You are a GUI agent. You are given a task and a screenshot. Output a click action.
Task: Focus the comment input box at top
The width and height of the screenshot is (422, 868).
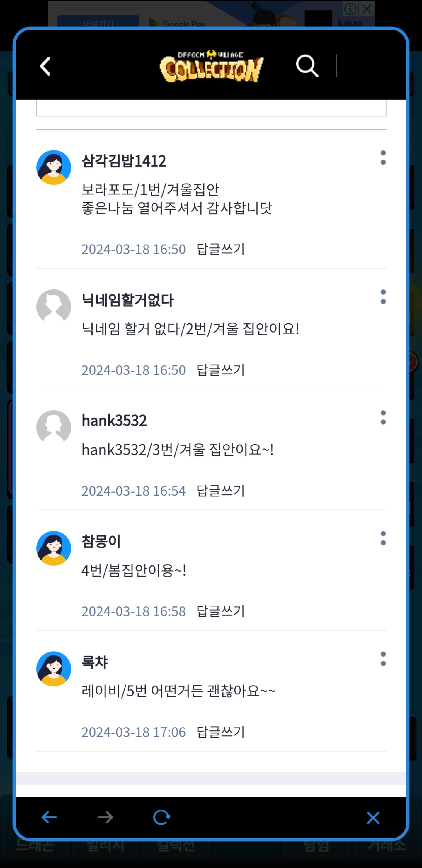pyautogui.click(x=211, y=108)
